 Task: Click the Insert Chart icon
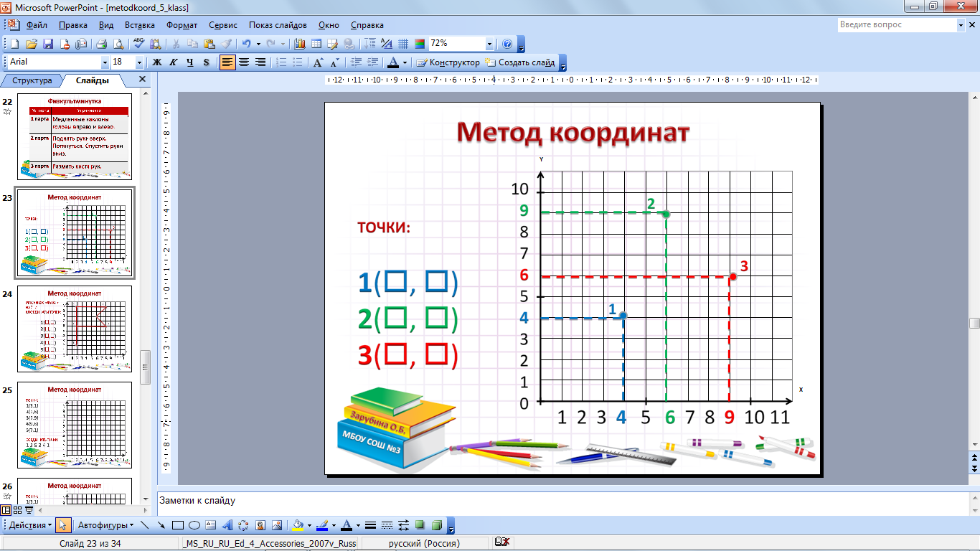(300, 44)
